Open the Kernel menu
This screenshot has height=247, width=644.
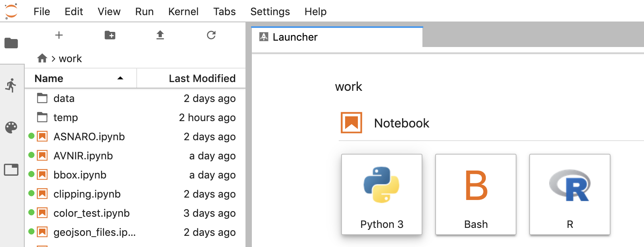(183, 12)
